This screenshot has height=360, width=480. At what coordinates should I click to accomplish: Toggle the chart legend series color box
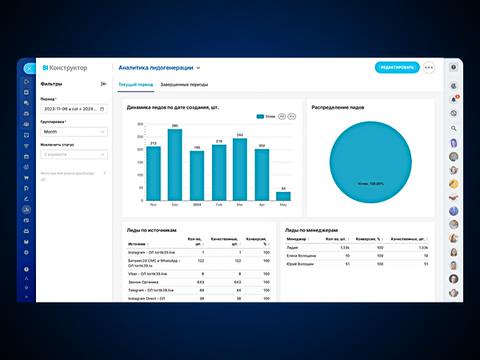260,116
